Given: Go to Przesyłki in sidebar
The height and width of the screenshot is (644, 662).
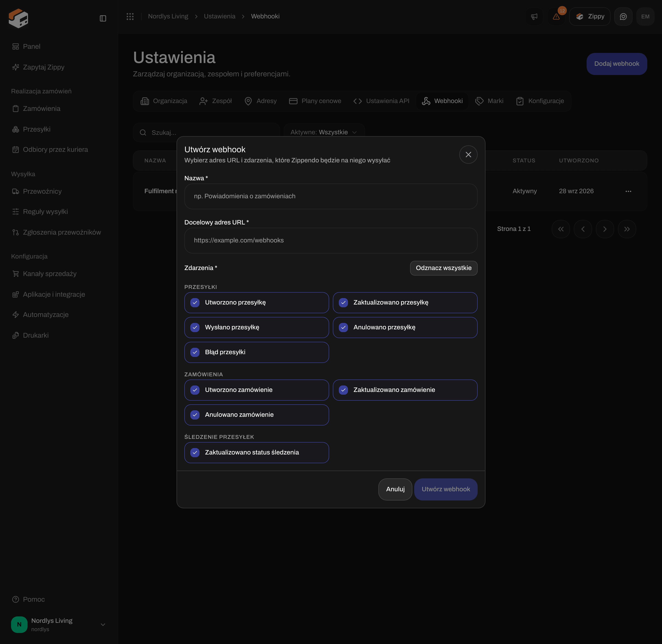Looking at the screenshot, I should pos(31,129).
